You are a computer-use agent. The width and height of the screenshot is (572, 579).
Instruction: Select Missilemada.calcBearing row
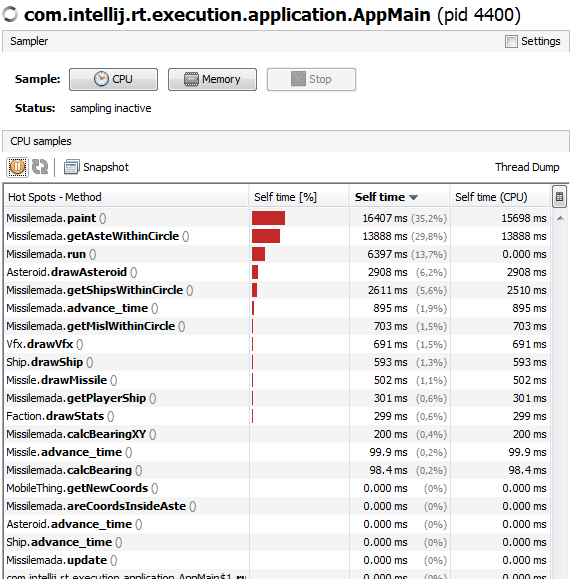pos(277,470)
